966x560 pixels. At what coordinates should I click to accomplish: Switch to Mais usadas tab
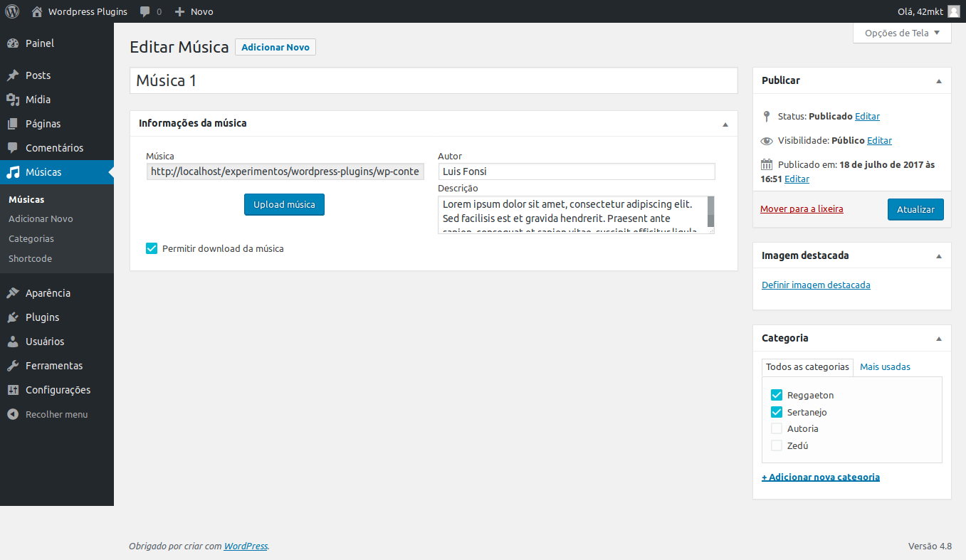click(x=885, y=367)
